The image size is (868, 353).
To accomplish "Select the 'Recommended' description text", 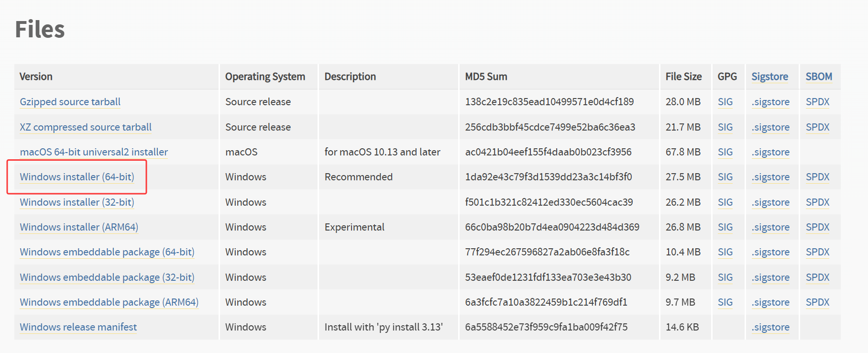I will [359, 177].
